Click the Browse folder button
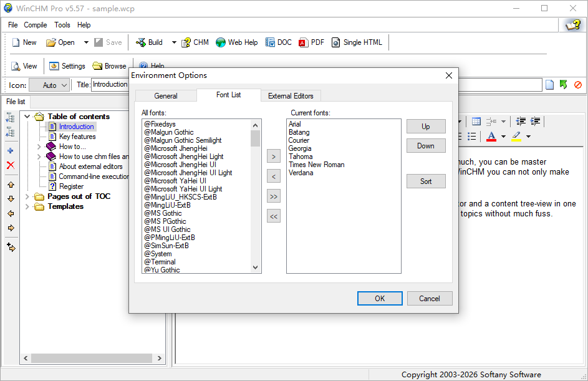The width and height of the screenshot is (588, 381). [x=110, y=66]
